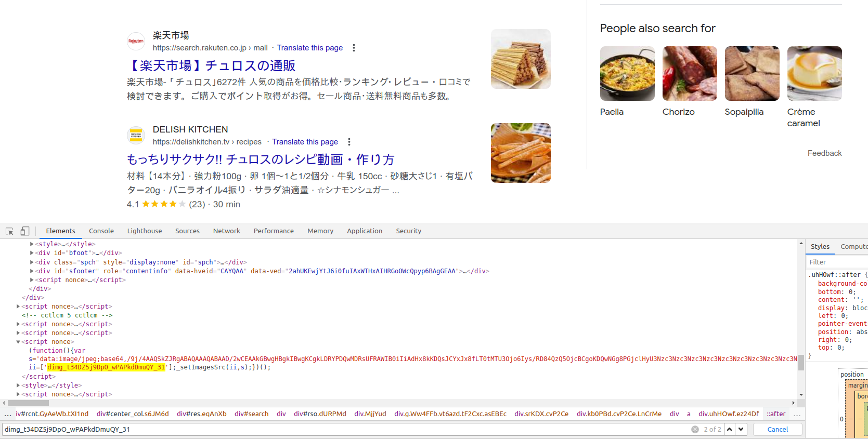Toggle the device toolbar icon
Viewport: 868px width, 439px height.
tap(25, 231)
